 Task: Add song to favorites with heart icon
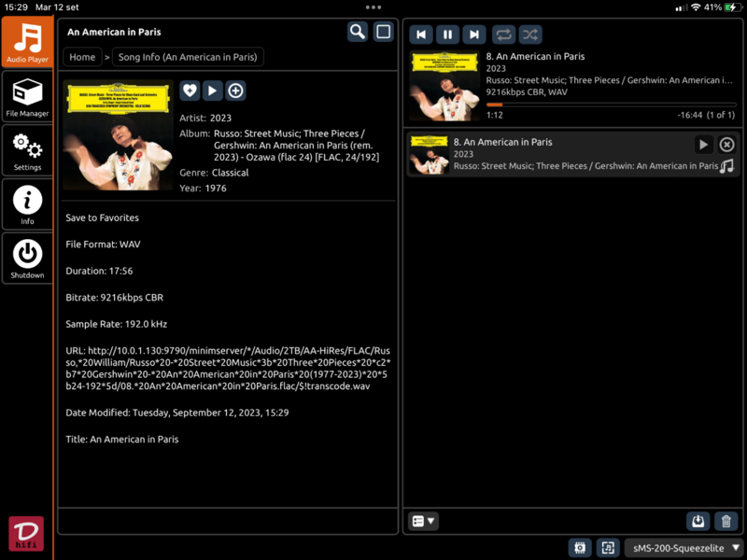pyautogui.click(x=190, y=91)
